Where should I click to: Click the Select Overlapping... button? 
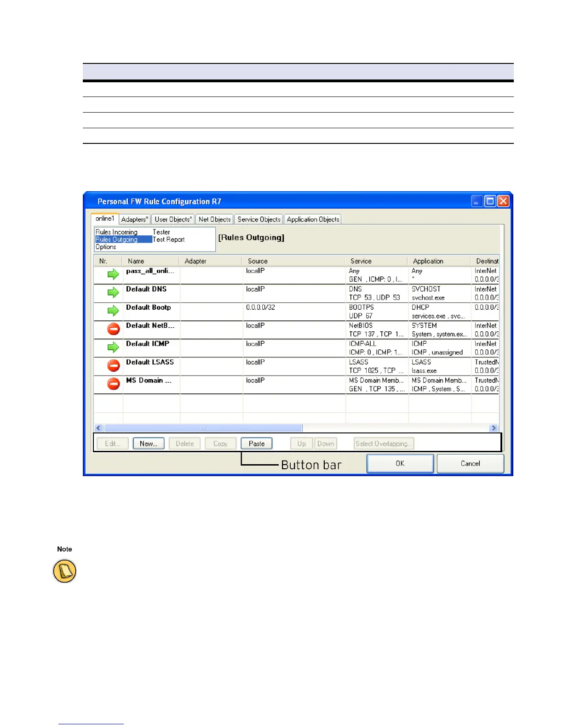[384, 444]
